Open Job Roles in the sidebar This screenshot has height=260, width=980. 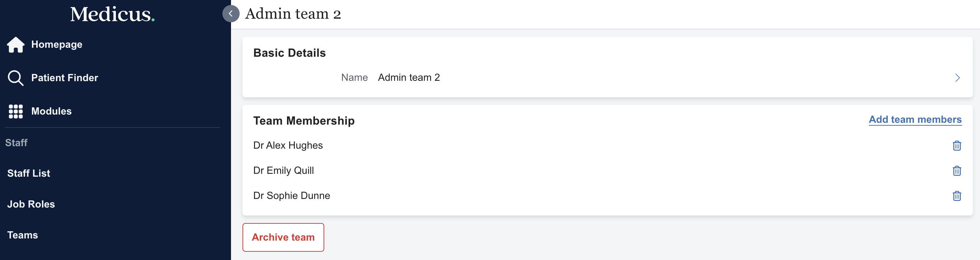coord(31,204)
